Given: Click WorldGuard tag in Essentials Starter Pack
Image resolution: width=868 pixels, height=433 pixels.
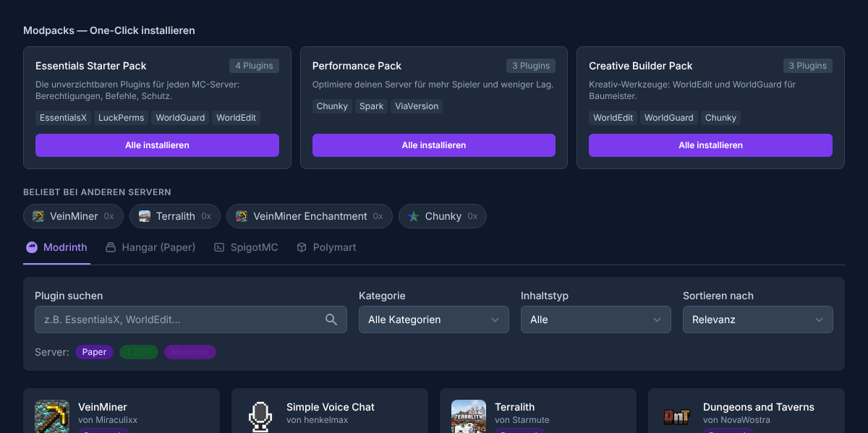Looking at the screenshot, I should click(180, 118).
